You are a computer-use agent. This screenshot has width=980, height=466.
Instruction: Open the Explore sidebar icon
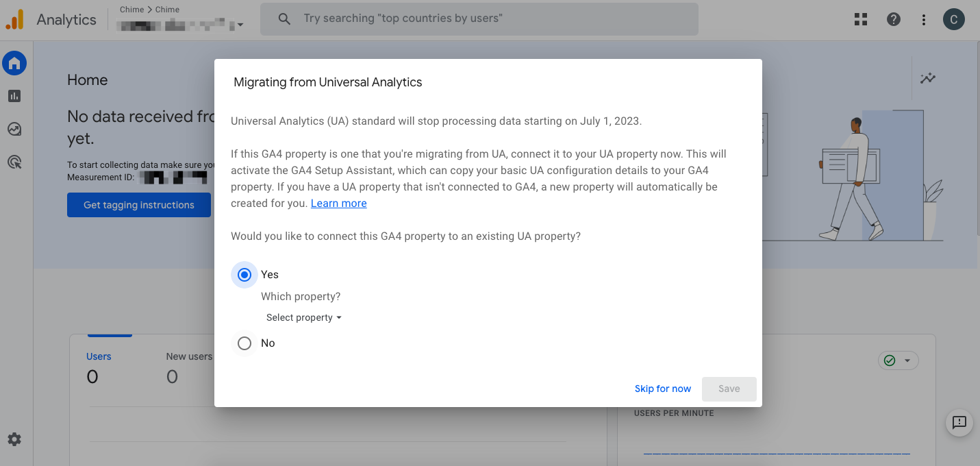click(14, 129)
